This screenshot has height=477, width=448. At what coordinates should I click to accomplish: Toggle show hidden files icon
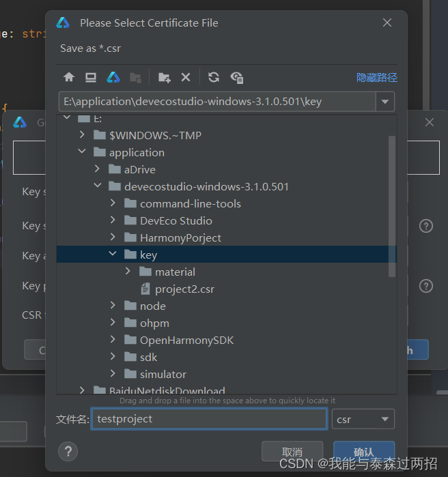[237, 78]
